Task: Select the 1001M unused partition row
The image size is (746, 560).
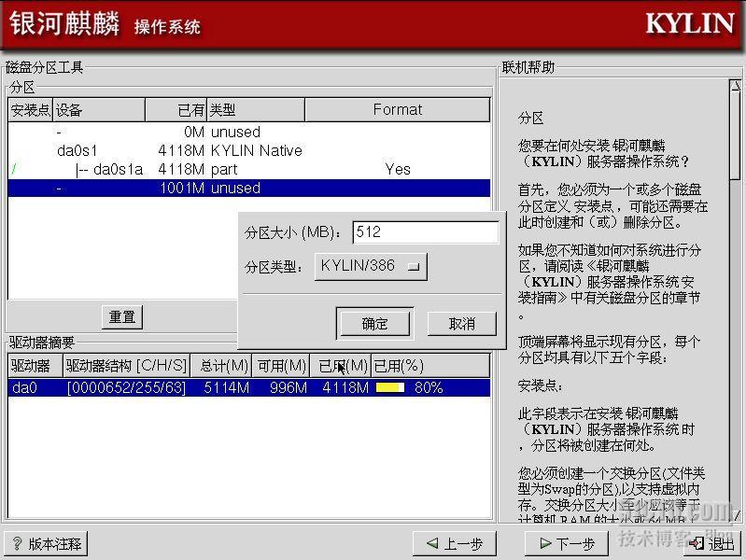Action: pos(249,188)
